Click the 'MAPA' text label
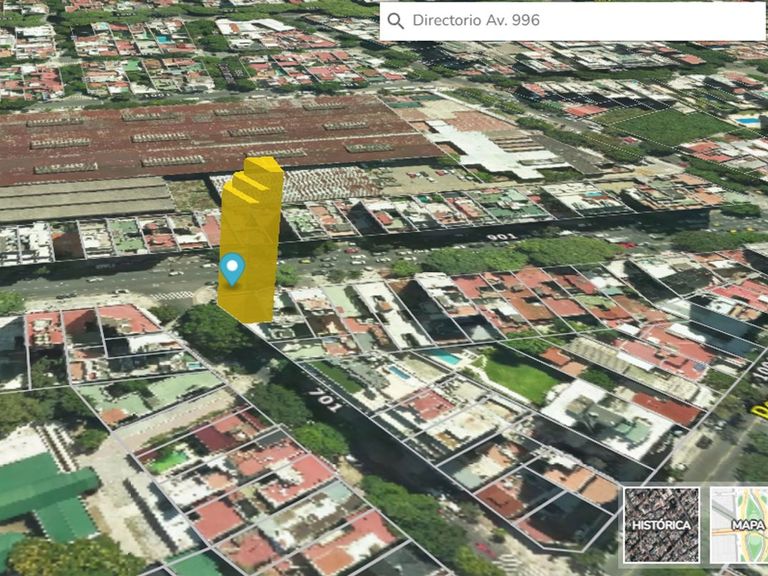 point(748,525)
